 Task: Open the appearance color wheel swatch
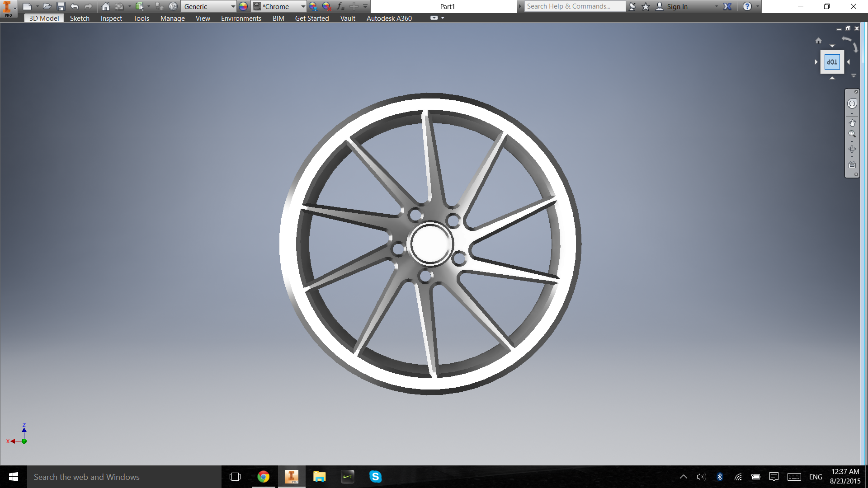243,6
